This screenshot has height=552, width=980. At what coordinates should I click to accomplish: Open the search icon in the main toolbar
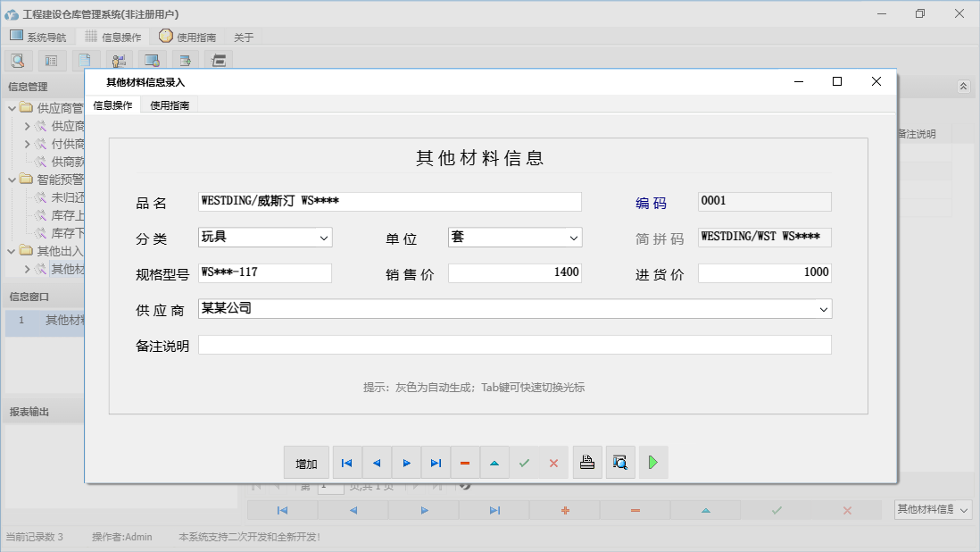coord(18,60)
